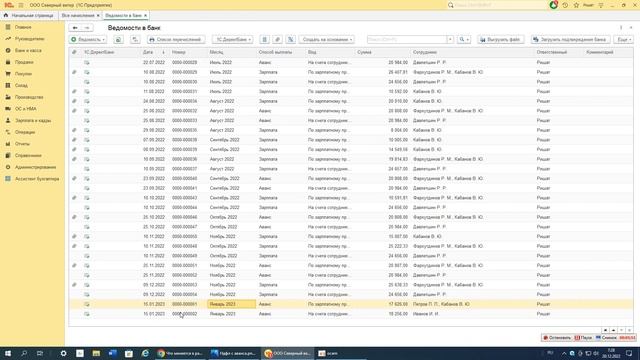Image resolution: width=640 pixels, height=360 pixels.
Task: Open the Еще menu dropdown
Action: (x=624, y=40)
